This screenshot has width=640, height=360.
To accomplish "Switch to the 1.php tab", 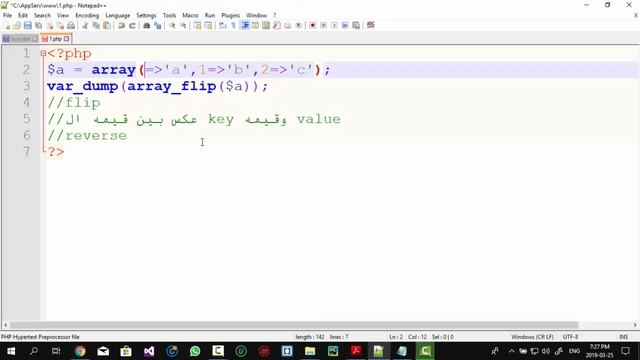I will point(55,39).
